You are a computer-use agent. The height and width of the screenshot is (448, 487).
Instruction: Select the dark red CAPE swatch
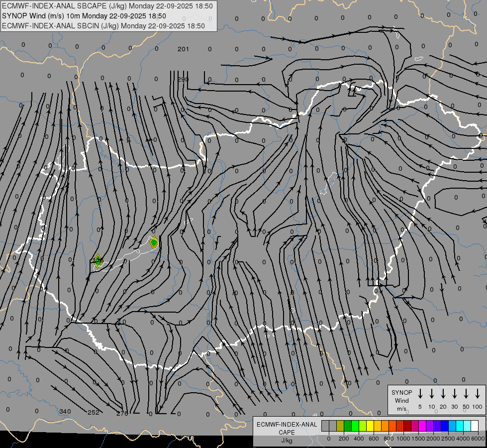click(407, 426)
